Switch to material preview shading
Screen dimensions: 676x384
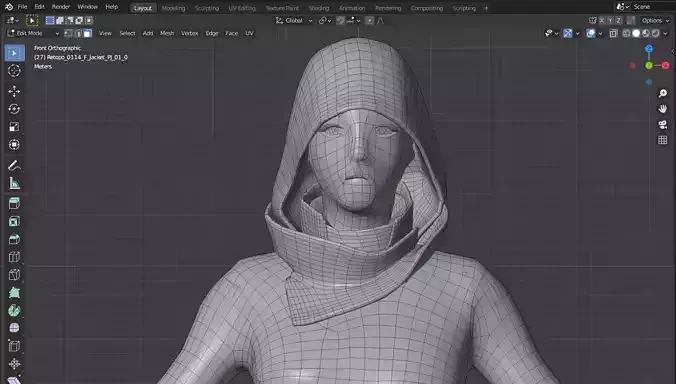point(646,33)
